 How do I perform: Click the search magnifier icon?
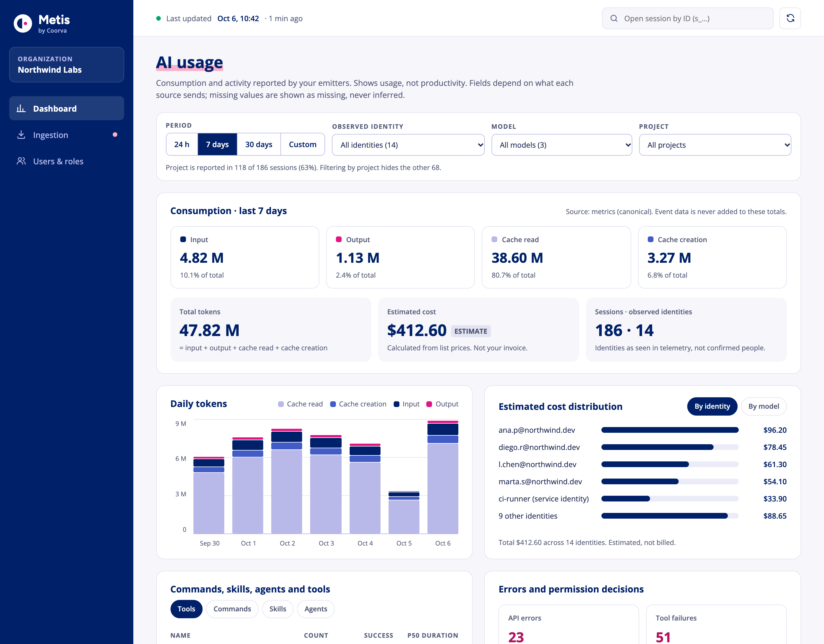click(614, 19)
